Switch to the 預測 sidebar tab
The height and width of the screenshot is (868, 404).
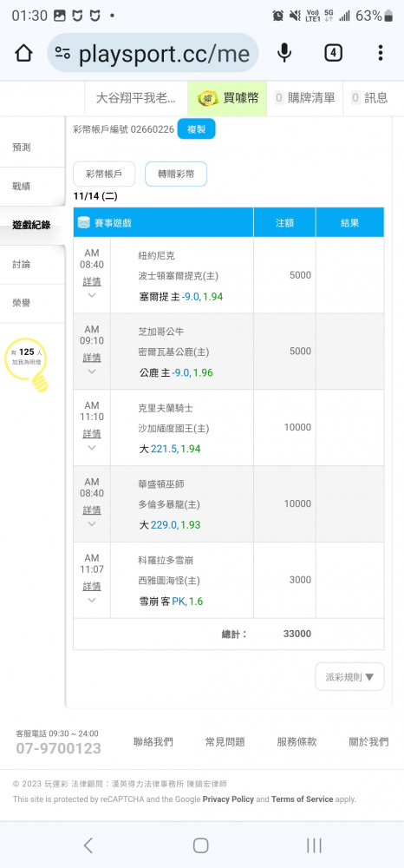32,148
